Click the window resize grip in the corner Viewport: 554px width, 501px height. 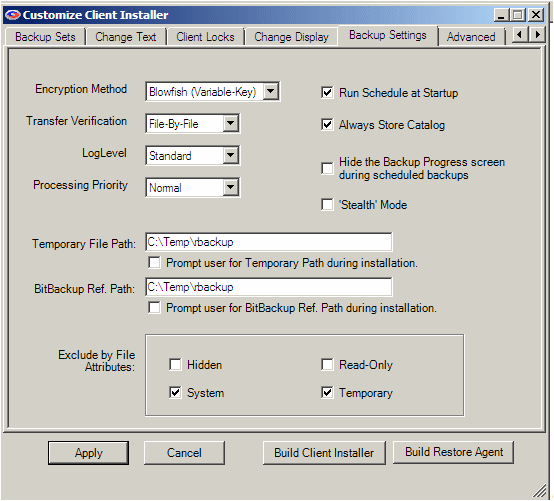point(540,491)
